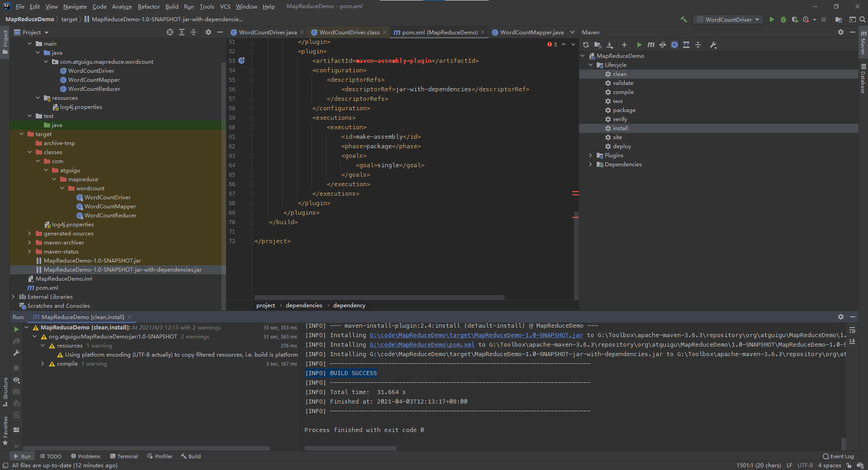Expand External Libraries node

point(14,296)
